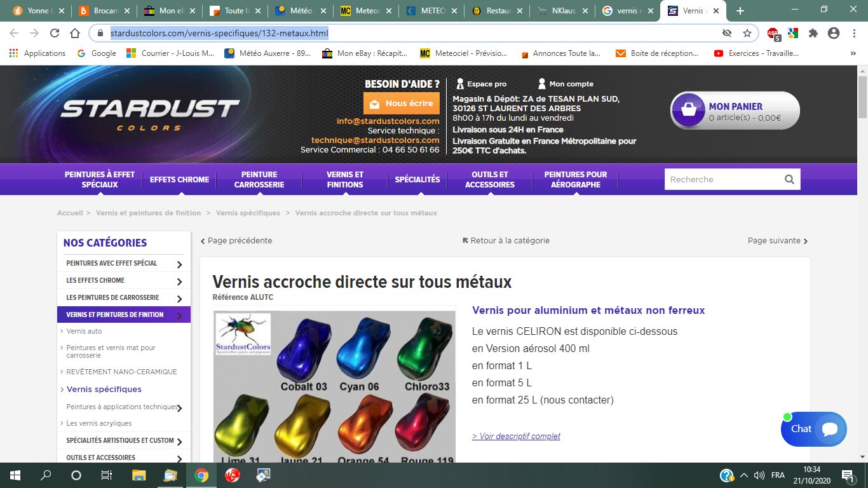Reload the page with refresh icon

coord(55,33)
